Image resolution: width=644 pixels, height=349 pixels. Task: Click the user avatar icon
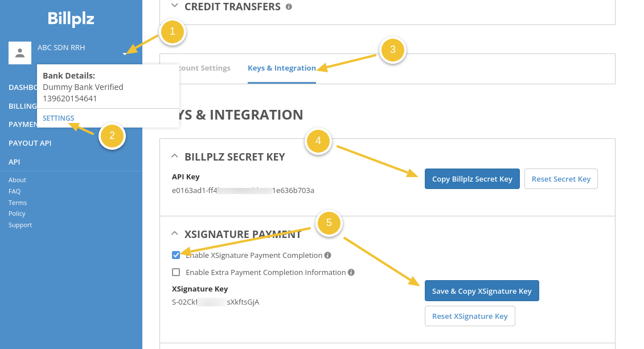coord(20,53)
